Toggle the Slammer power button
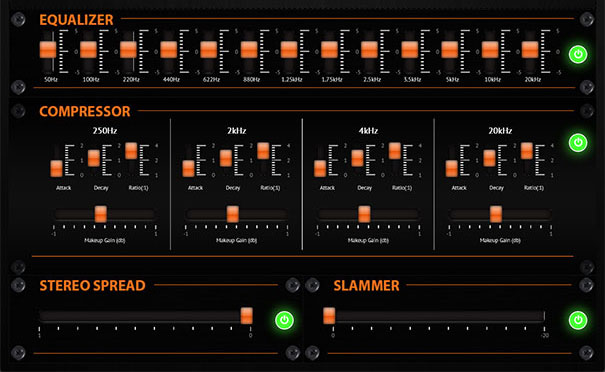This screenshot has width=605, height=372. tap(578, 320)
